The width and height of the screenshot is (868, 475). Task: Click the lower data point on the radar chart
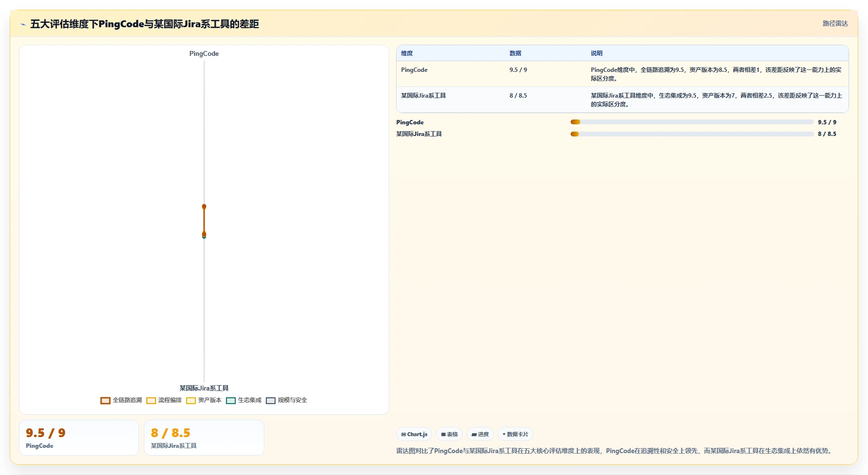click(204, 235)
